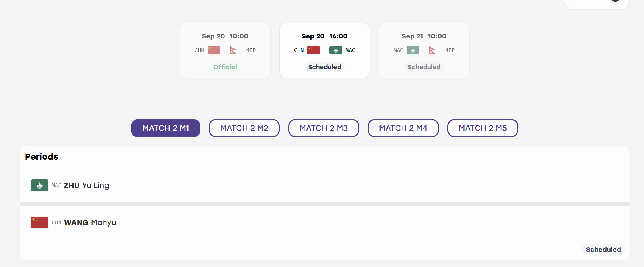This screenshot has height=267, width=644.
Task: Click Scheduled badge on the CHN vs MAC card
Action: click(x=324, y=67)
